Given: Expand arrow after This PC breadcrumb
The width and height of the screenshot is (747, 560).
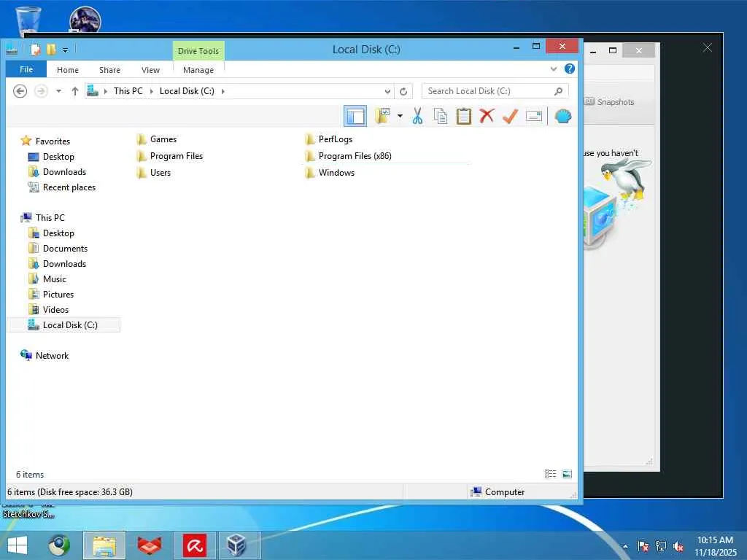Looking at the screenshot, I should coord(151,91).
